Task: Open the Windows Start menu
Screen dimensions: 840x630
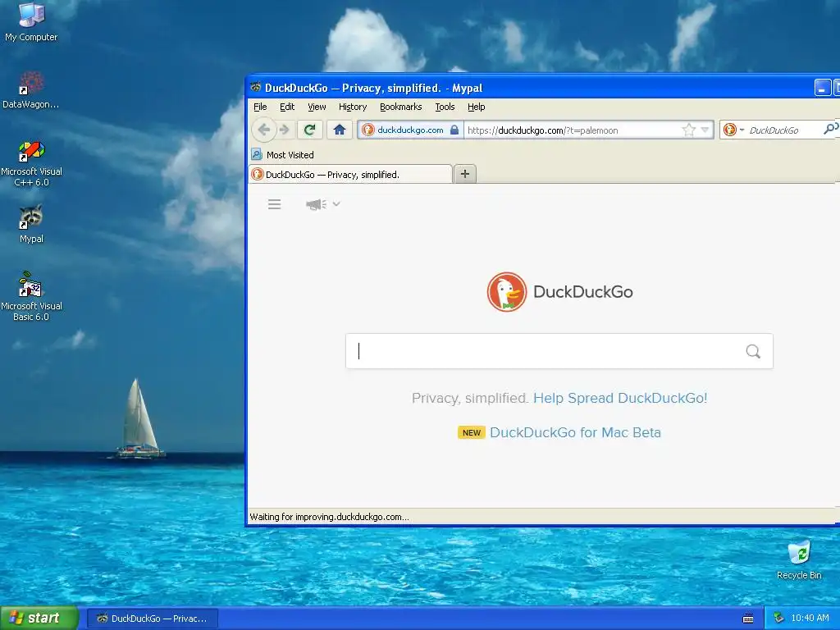Action: [x=39, y=619]
